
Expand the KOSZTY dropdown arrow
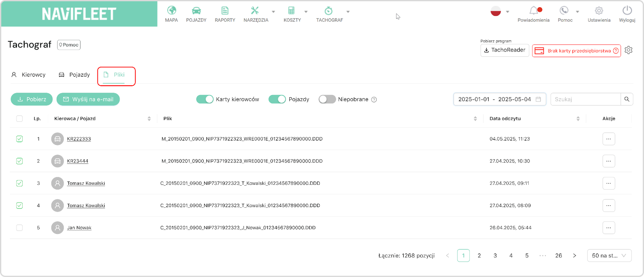click(306, 12)
